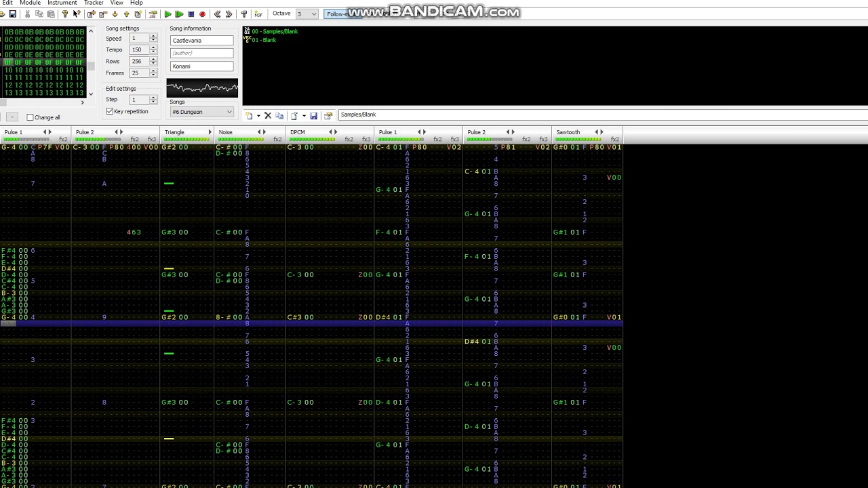Disable the Key repetition checkbox
The image size is (868, 488).
[x=110, y=111]
